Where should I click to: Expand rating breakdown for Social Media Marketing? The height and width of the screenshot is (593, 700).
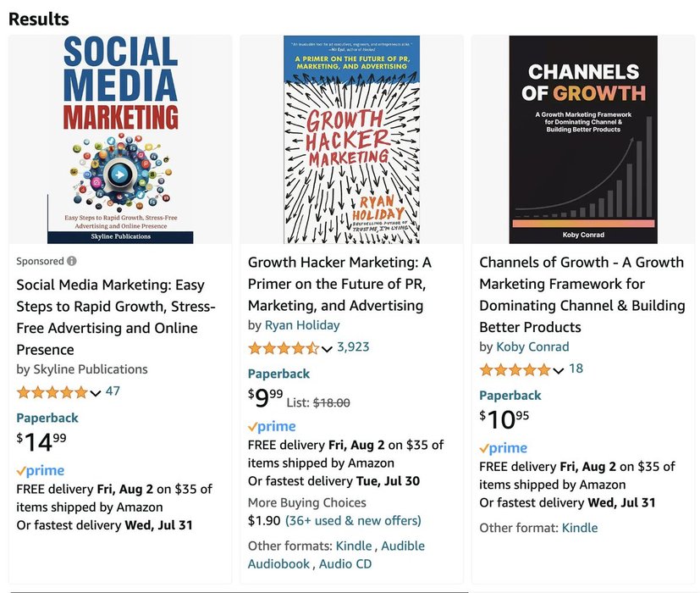pyautogui.click(x=96, y=392)
